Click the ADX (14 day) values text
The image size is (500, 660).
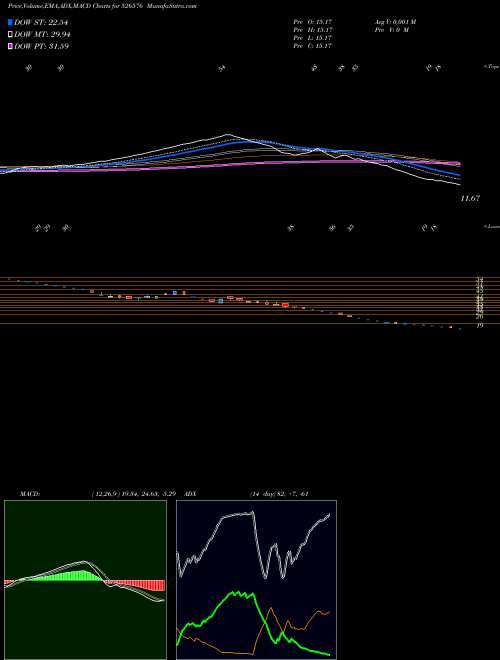click(x=279, y=494)
